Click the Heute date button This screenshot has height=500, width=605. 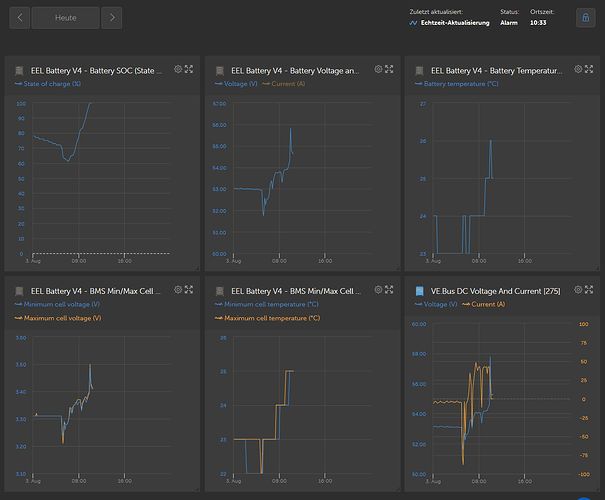click(65, 18)
